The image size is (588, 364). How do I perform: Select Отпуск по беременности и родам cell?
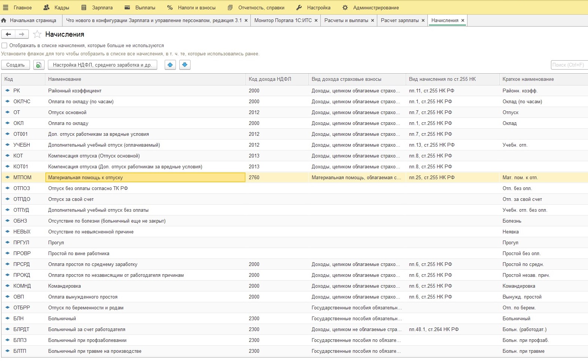tap(145, 308)
